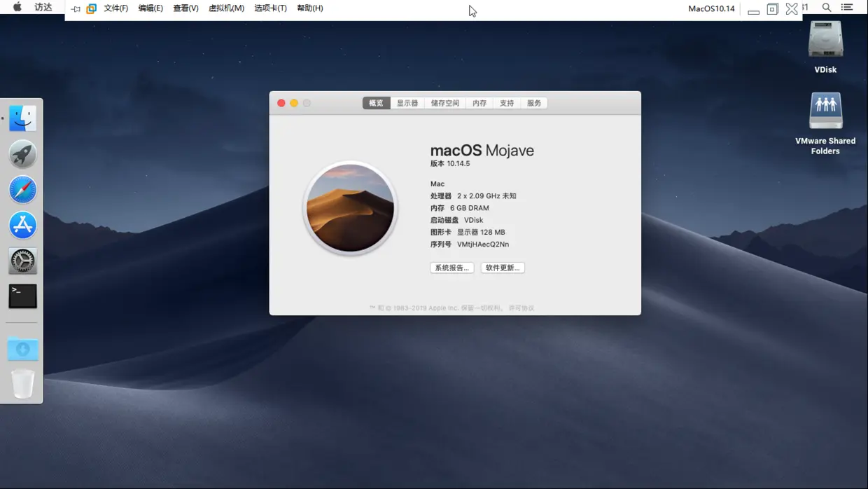Minimize the About This Mac window
868x489 pixels.
pyautogui.click(x=294, y=103)
